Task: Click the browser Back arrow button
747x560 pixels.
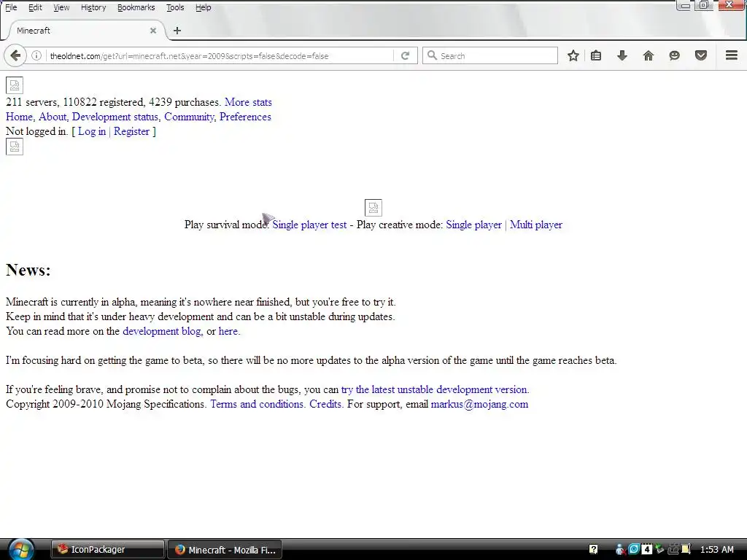Action: pyautogui.click(x=15, y=55)
